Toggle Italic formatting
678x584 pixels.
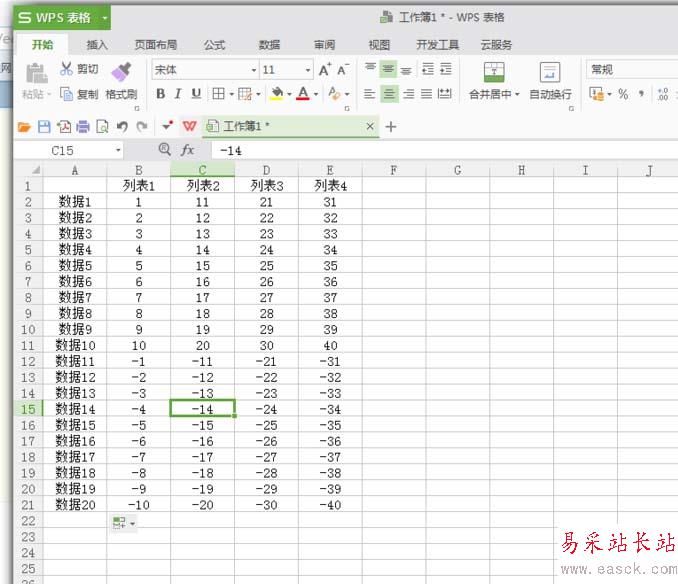tap(178, 93)
